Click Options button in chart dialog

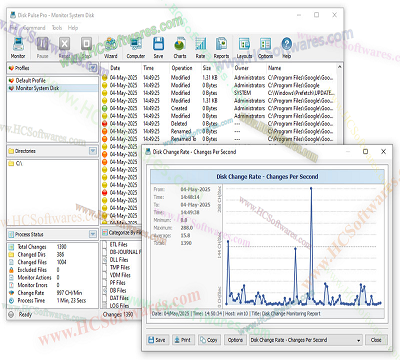[x=235, y=340]
